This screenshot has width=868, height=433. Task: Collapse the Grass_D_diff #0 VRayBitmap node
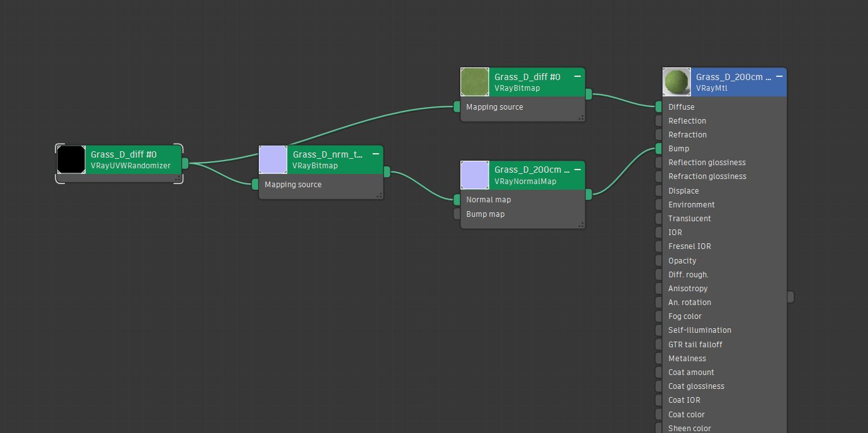click(578, 76)
